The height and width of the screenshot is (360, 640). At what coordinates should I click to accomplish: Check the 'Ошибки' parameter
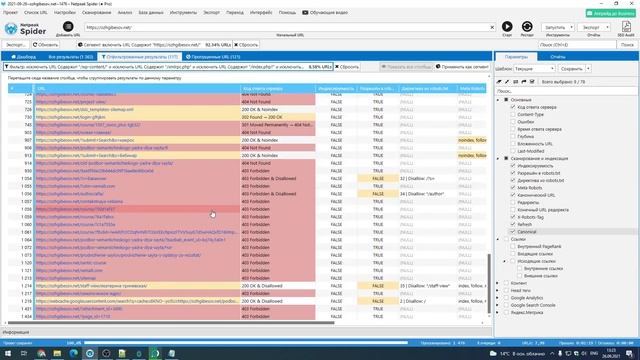click(x=513, y=122)
